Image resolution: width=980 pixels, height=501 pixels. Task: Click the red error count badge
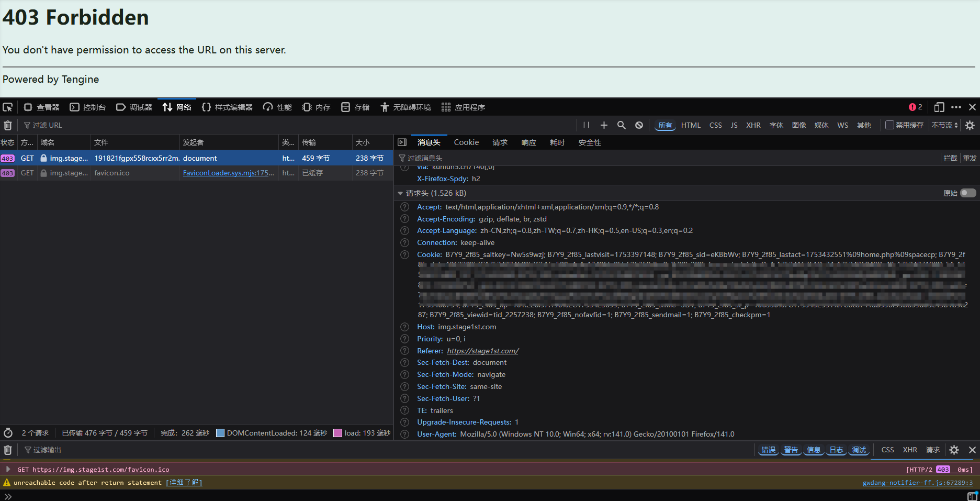tap(916, 107)
